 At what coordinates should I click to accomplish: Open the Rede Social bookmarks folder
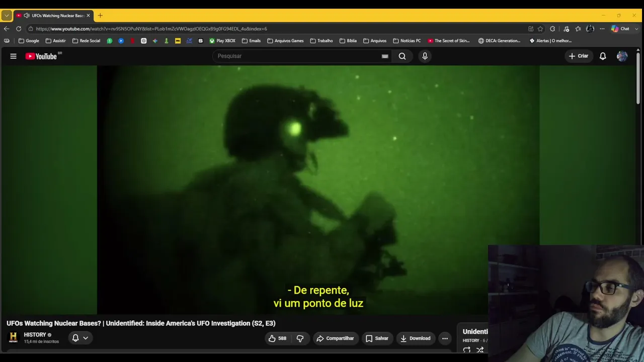86,41
